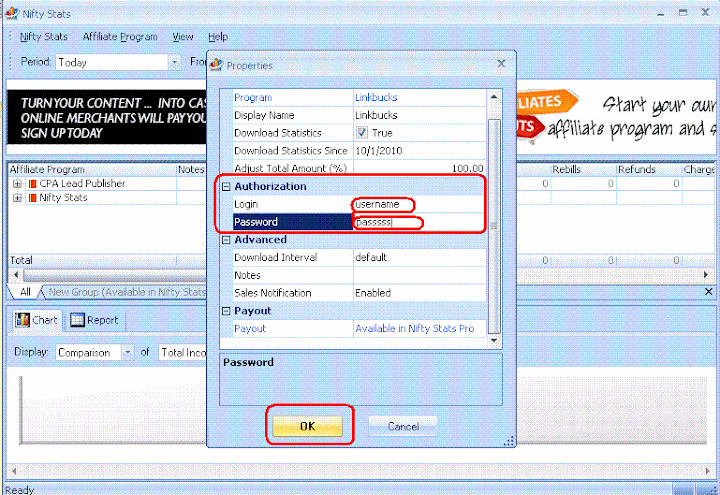Click the Notes value field in Properties
Screen dimensions: 720x495
(x=420, y=276)
